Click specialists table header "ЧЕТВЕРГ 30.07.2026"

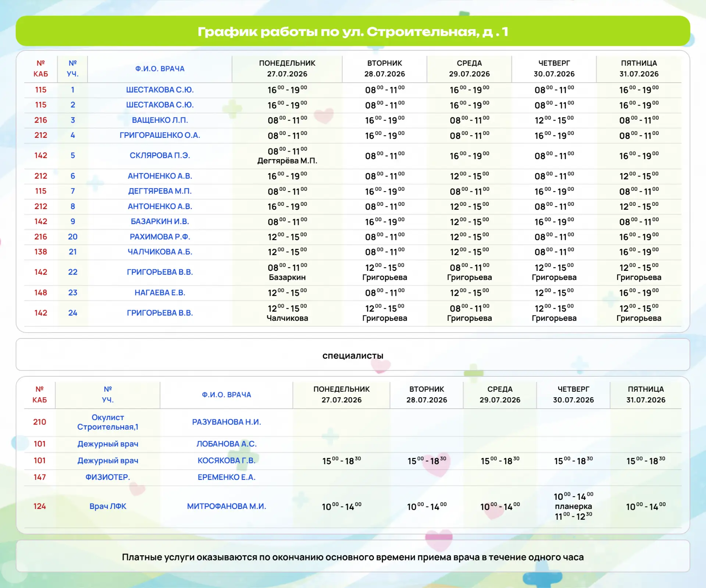coord(574,394)
